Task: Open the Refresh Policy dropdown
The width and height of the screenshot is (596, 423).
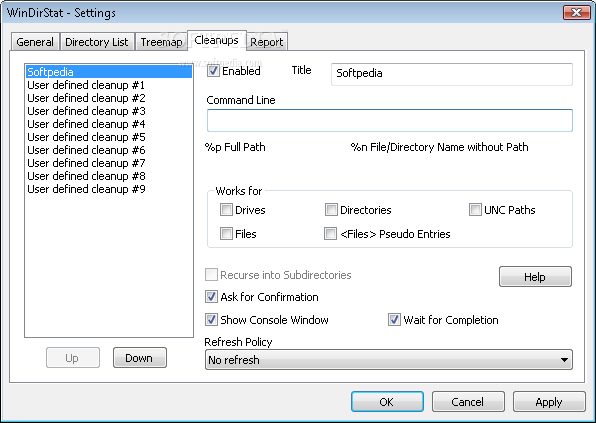Action: [388, 360]
